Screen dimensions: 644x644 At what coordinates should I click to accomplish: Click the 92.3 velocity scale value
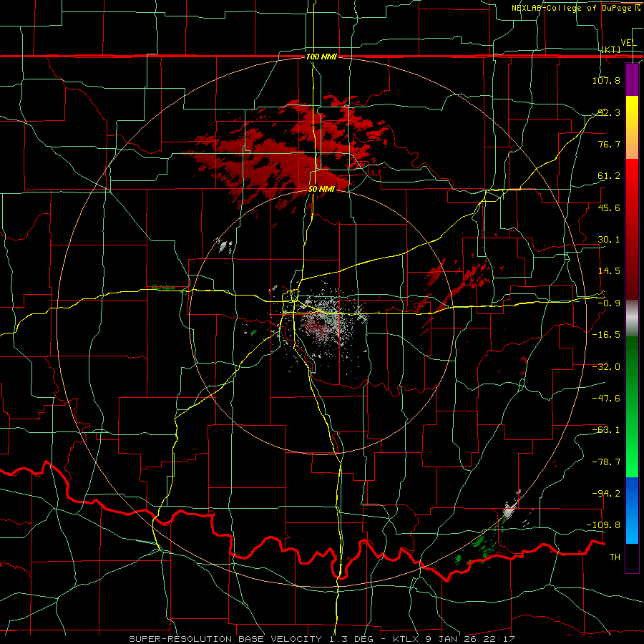point(609,112)
